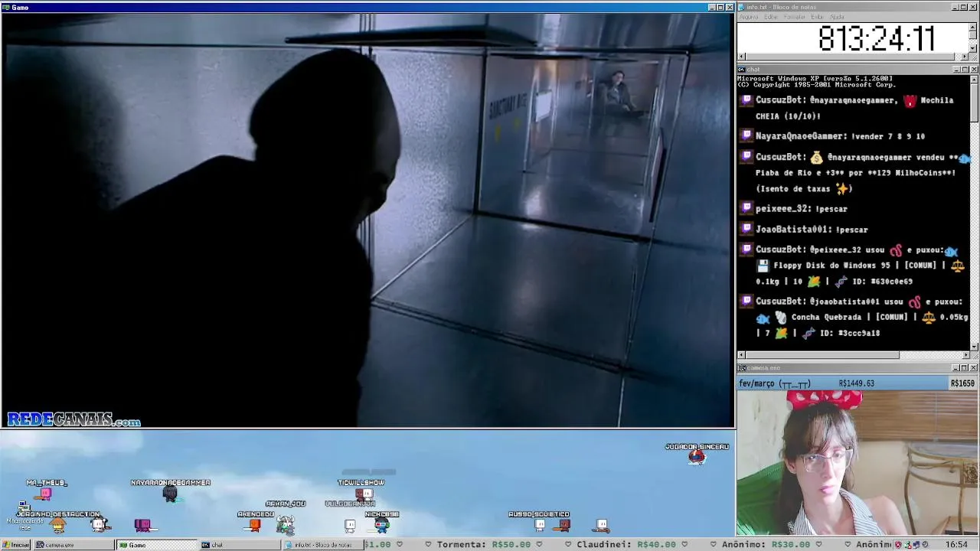Click the Game window title bar icon
This screenshot has width=980, height=551.
[x=5, y=7]
